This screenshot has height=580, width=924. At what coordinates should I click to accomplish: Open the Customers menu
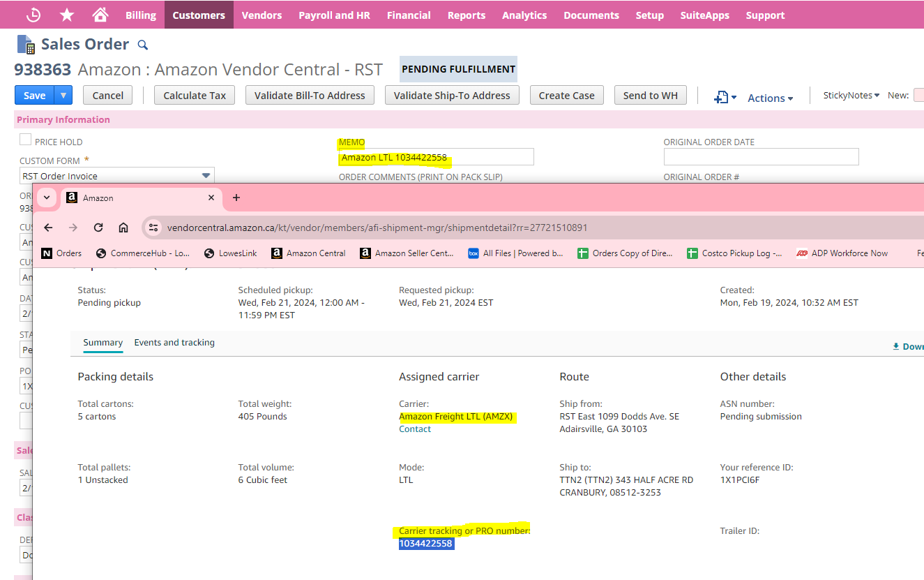coord(199,15)
